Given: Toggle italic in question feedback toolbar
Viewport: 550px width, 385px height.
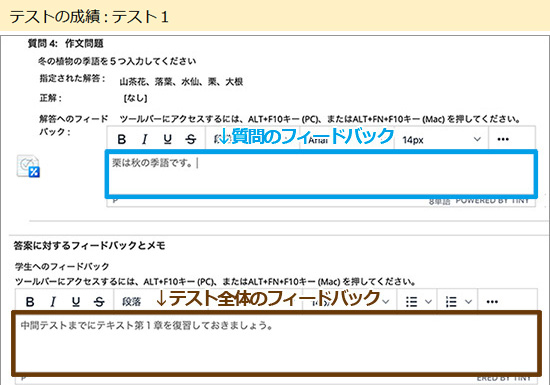Looking at the screenshot, I should tap(145, 140).
